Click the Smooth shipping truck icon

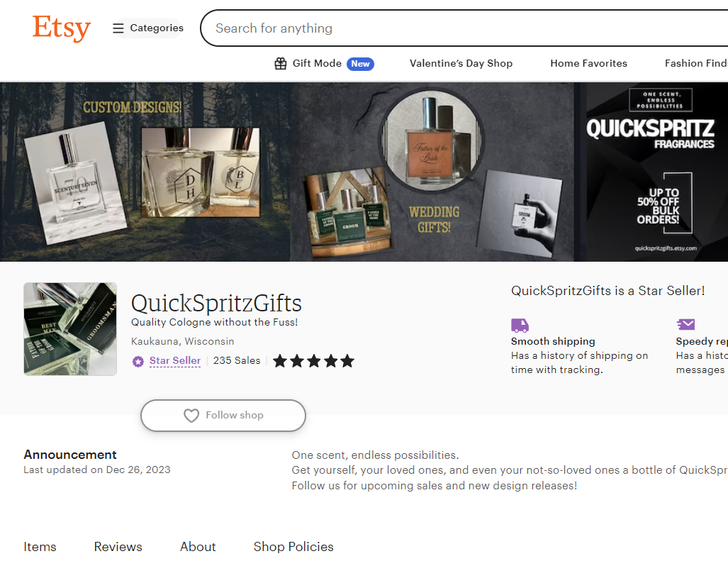pos(520,325)
